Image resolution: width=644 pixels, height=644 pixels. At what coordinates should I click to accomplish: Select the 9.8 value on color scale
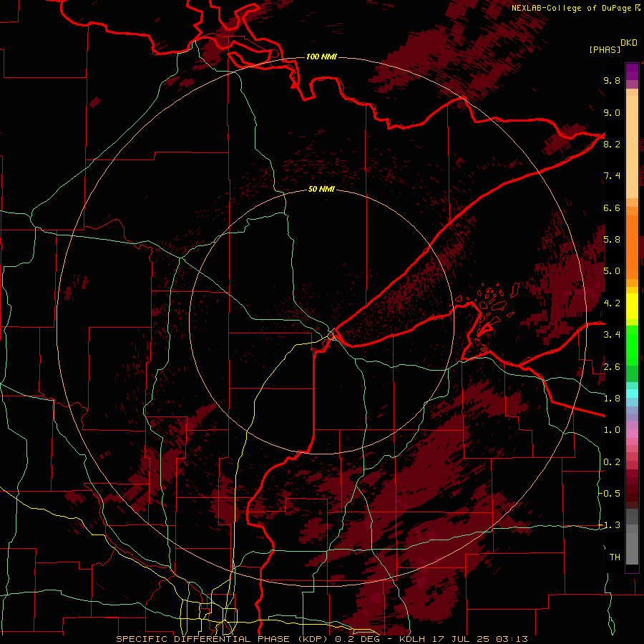612,80
